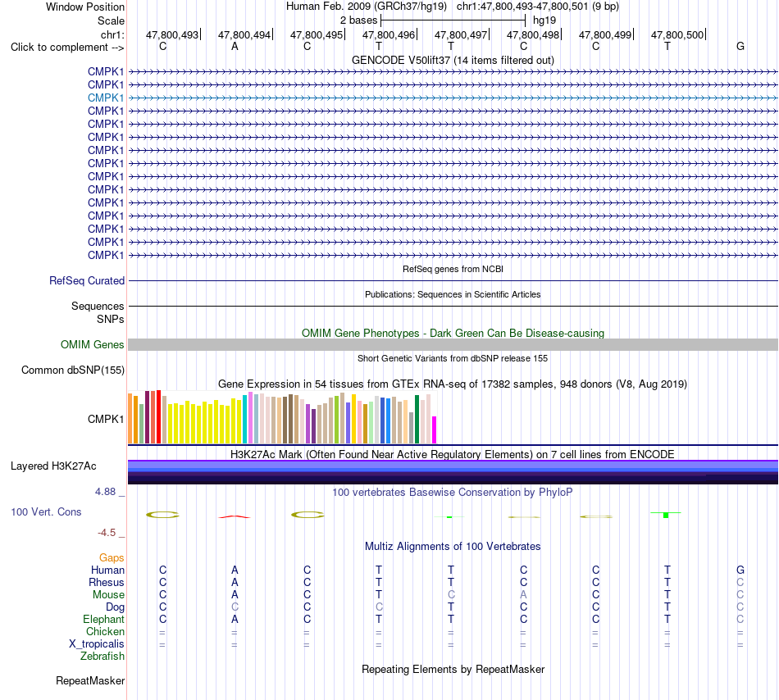Click the RepeatMasker track label

pos(90,680)
